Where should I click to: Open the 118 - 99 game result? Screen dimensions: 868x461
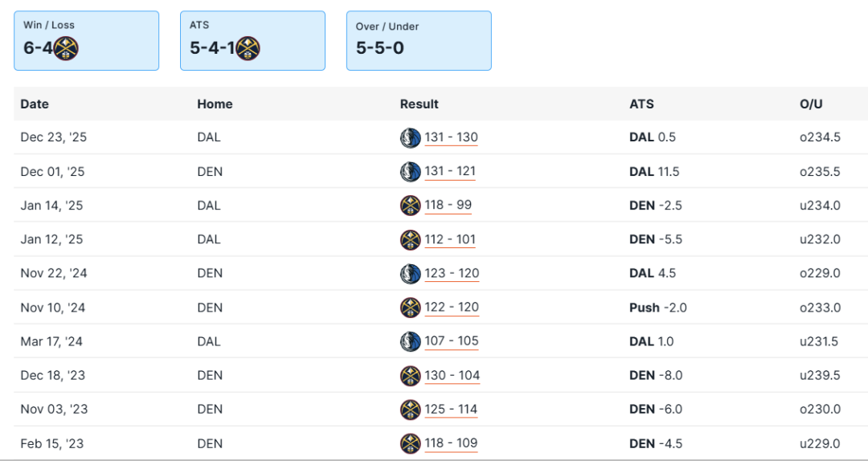click(x=448, y=206)
